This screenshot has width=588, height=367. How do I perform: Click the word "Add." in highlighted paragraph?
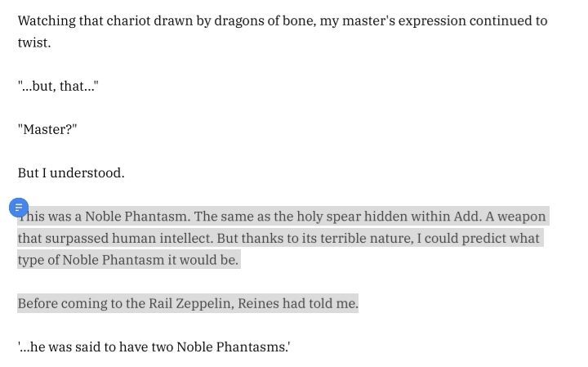tap(468, 217)
